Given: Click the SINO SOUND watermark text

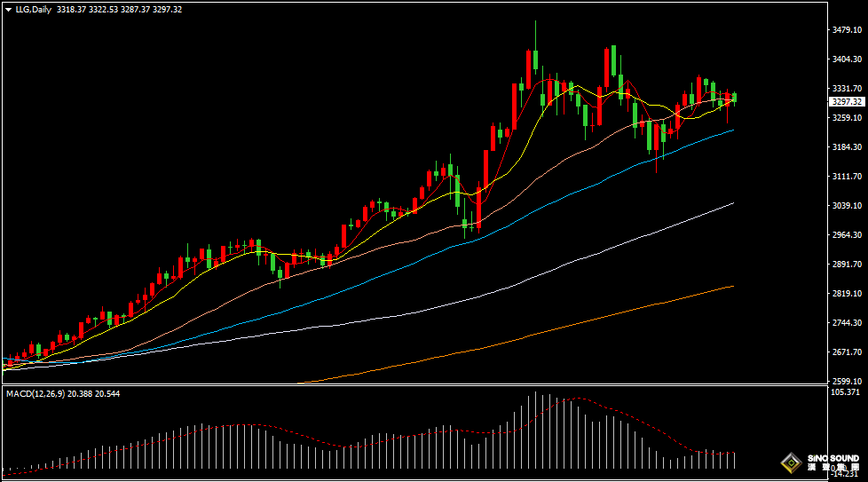Looking at the screenshot, I should 832,459.
